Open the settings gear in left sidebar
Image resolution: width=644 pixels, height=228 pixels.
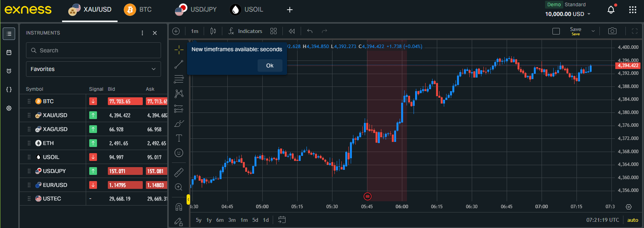9,108
